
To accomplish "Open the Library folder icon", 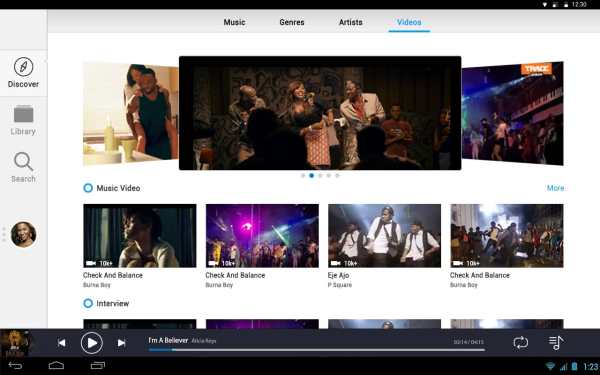I will point(23,114).
